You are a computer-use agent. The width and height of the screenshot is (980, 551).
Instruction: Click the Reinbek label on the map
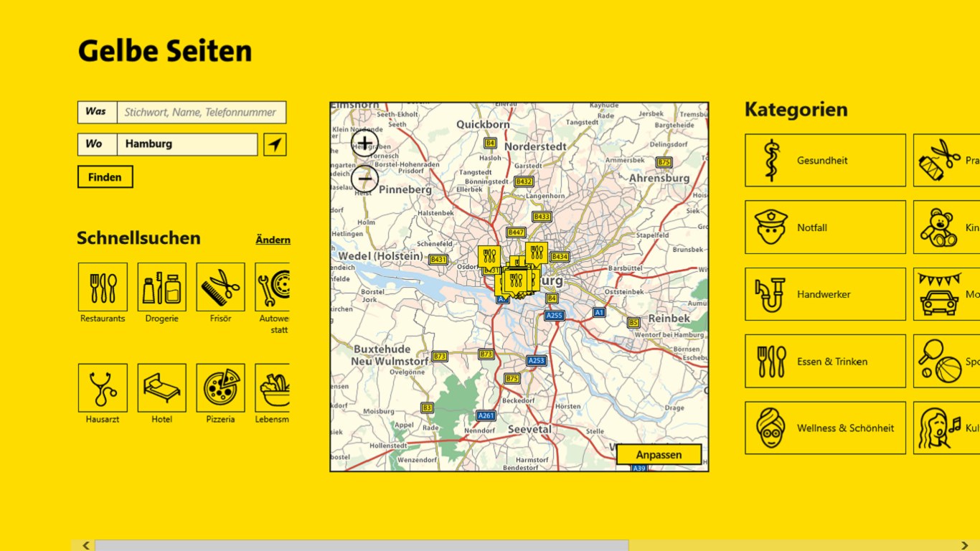669,318
